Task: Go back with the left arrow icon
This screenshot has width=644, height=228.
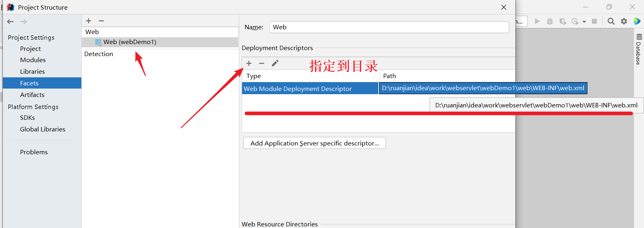Action: [x=10, y=22]
